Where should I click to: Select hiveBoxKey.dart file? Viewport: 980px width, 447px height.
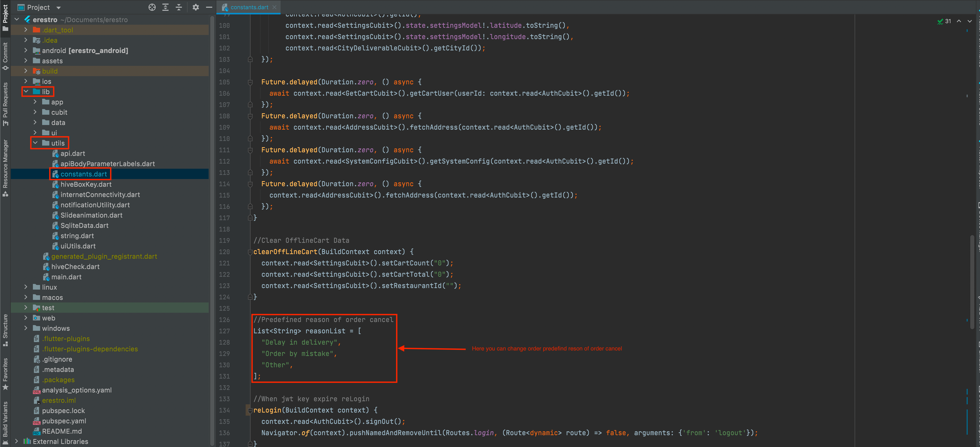point(86,184)
